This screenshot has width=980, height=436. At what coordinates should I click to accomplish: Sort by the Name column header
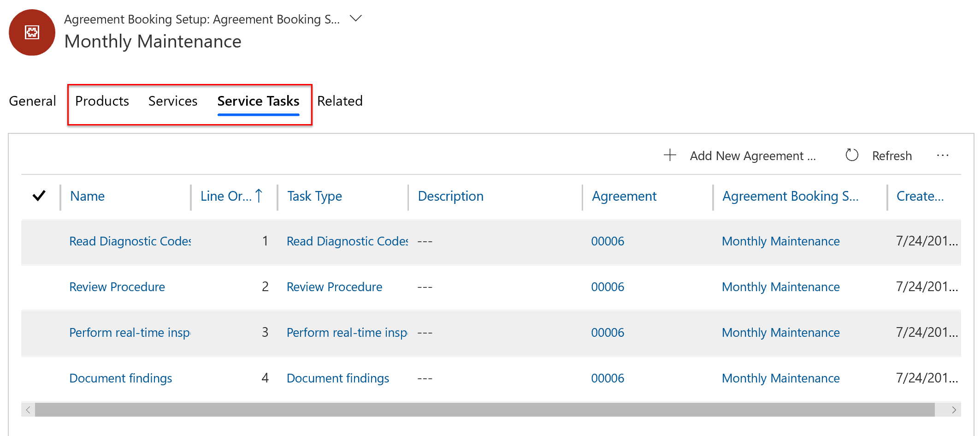tap(88, 196)
